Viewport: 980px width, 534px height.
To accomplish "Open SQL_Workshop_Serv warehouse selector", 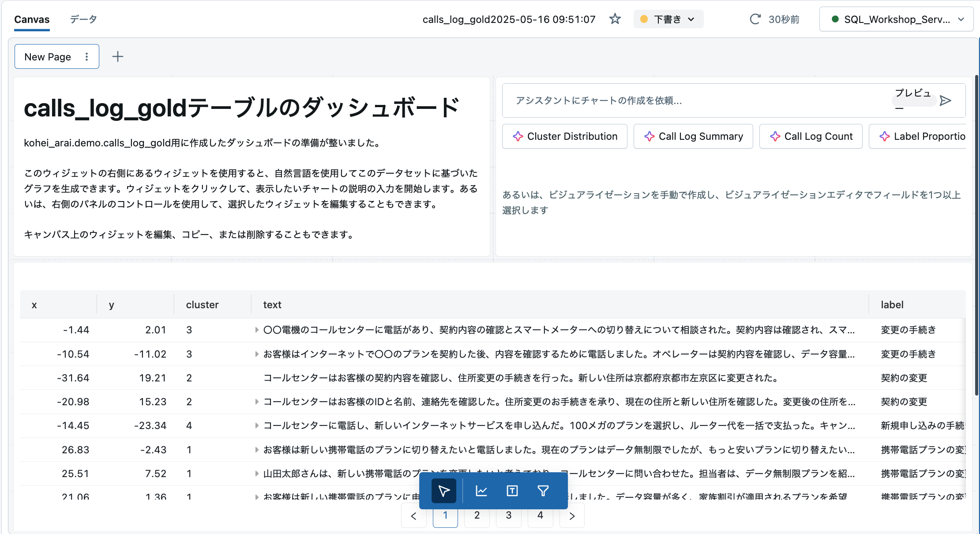I will [x=896, y=19].
